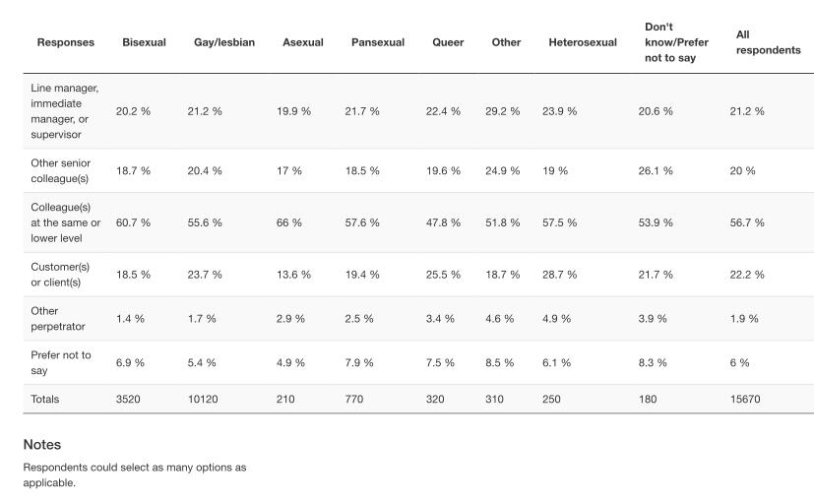Click the 60.7 % Bisexual colleague cell
Screen dimensions: 814x504
click(x=133, y=222)
